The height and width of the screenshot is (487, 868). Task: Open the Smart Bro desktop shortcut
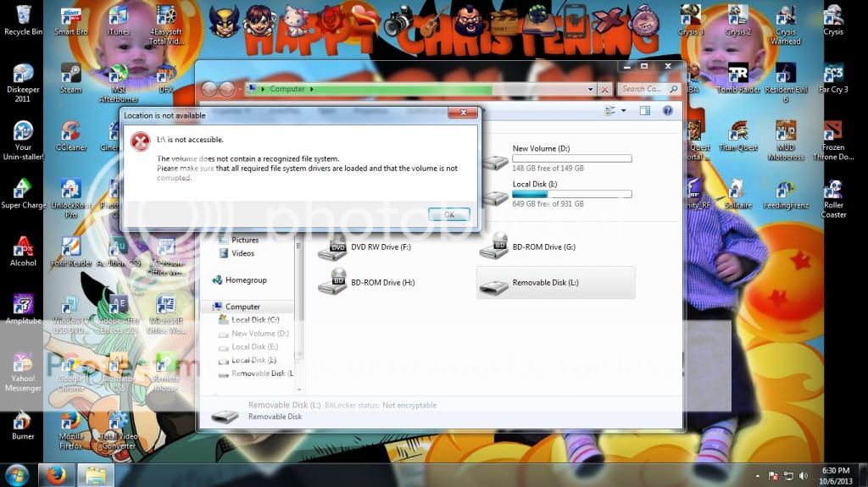pyautogui.click(x=71, y=20)
